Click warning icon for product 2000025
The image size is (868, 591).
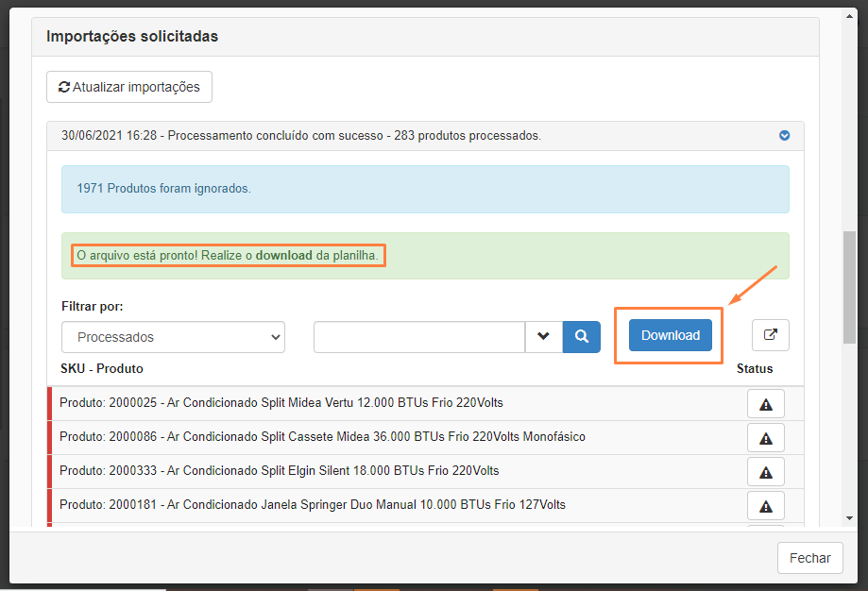point(765,404)
